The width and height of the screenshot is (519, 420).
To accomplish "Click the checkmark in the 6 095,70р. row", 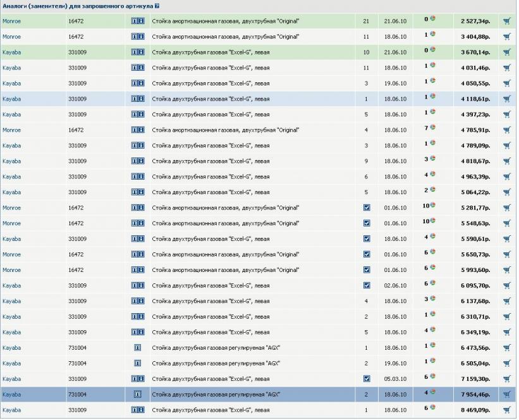I will coord(366,285).
